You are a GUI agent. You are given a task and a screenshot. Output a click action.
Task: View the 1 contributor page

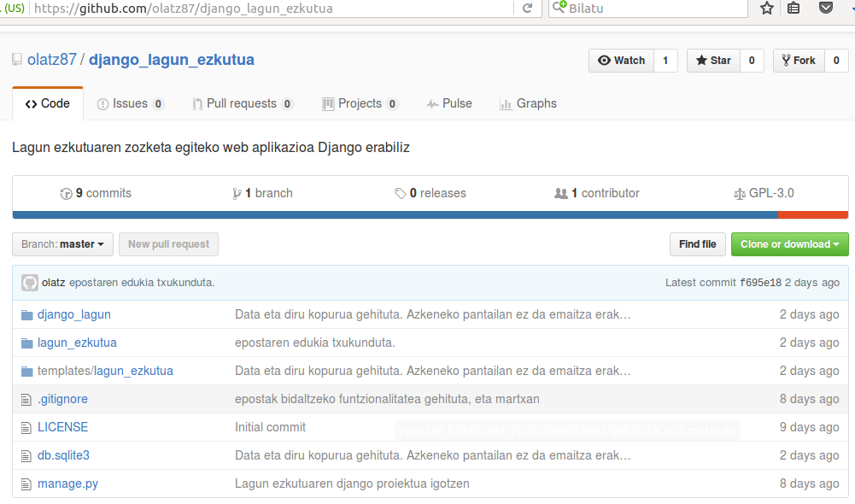point(597,194)
